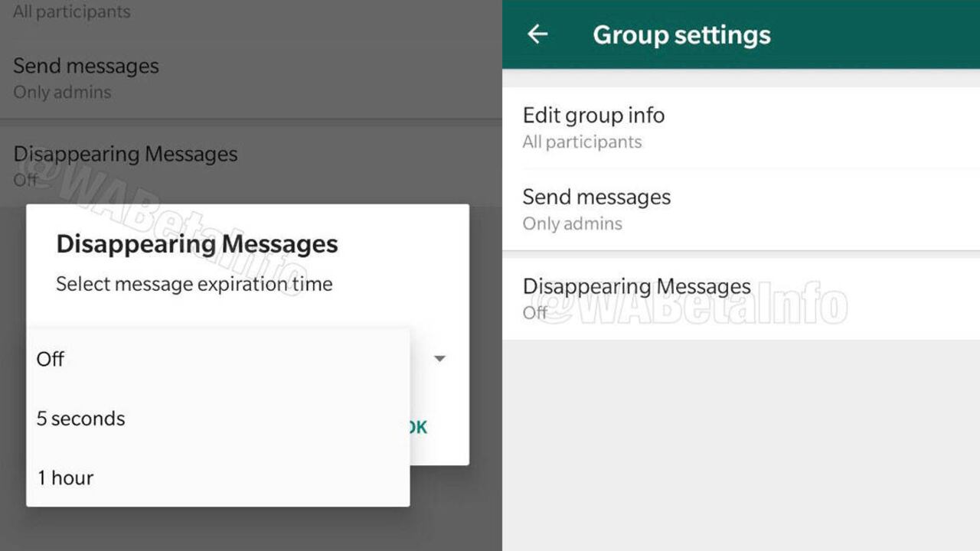
Task: Open Edit group info setting
Action: [593, 116]
